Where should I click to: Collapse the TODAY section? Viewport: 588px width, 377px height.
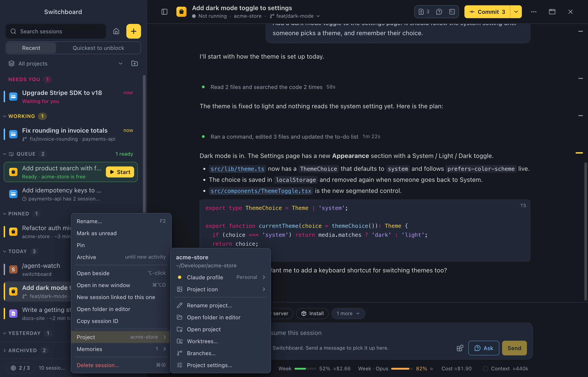pos(4,251)
